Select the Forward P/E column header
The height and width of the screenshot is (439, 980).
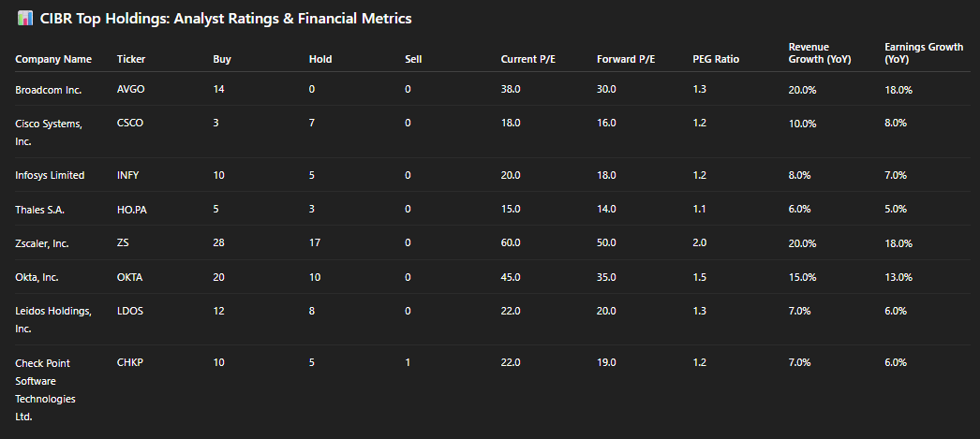pos(626,59)
